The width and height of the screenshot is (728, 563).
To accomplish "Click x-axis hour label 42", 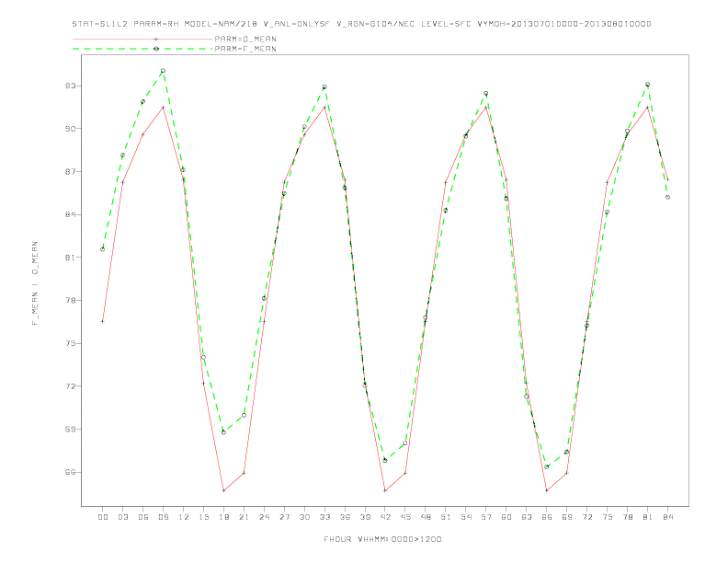I will coord(385,517).
